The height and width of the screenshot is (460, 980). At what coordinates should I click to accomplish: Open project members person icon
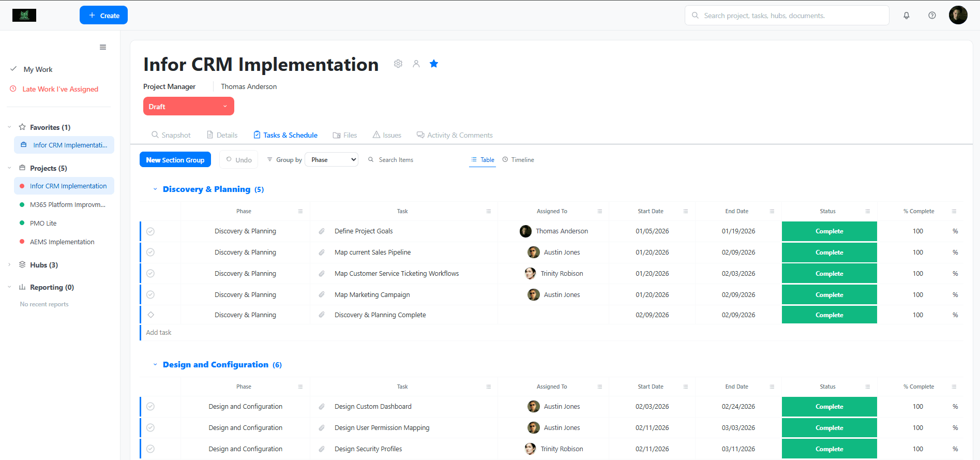(x=416, y=64)
